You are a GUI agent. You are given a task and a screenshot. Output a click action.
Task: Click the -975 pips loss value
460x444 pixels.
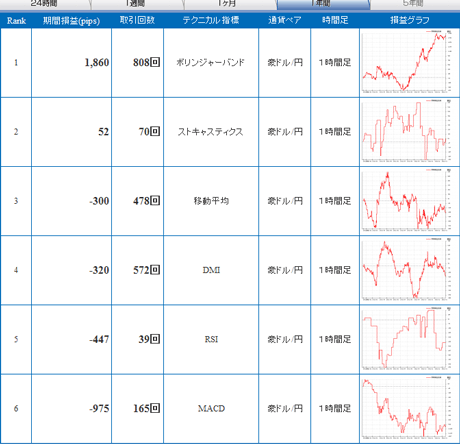pos(99,408)
